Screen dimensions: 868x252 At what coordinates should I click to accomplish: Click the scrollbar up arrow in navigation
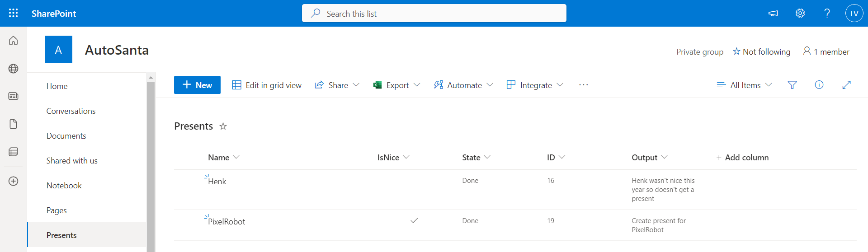pos(151,77)
